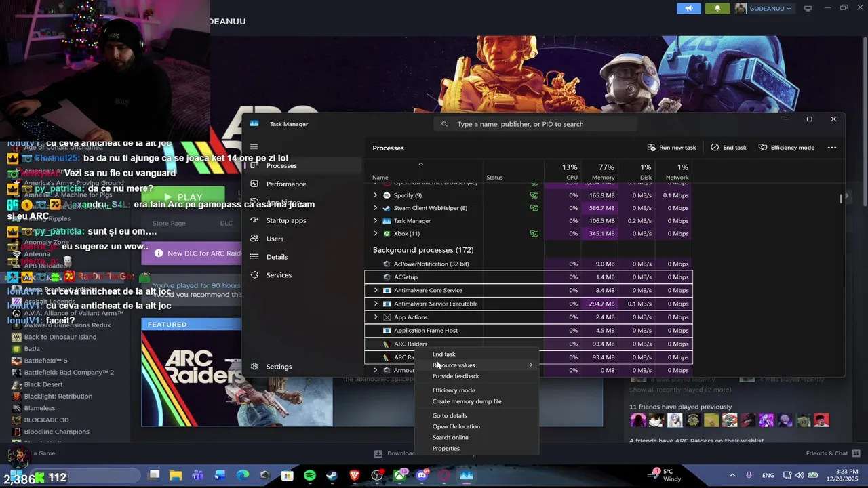The image size is (868, 488).
Task: Click the Run new task icon
Action: [x=651, y=148]
